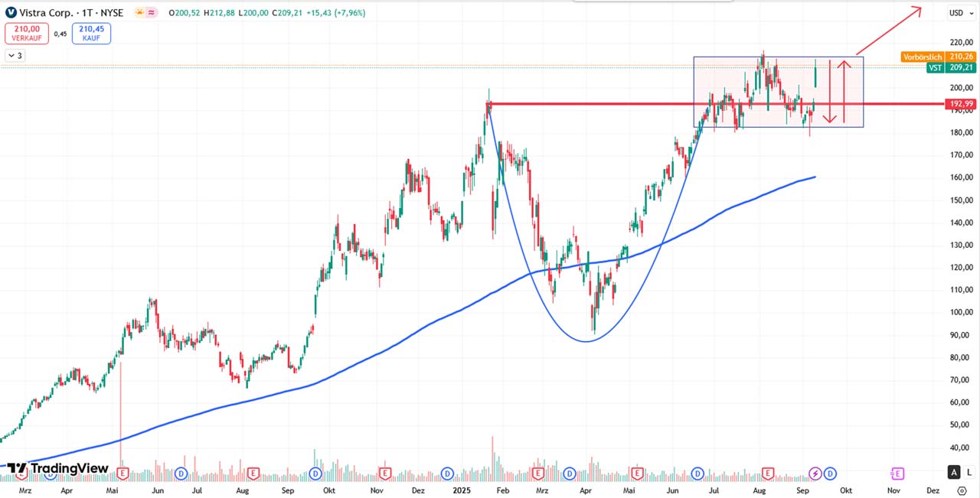980x498 pixels.
Task: Click the 100,00 price axis label
Action: tap(961, 312)
